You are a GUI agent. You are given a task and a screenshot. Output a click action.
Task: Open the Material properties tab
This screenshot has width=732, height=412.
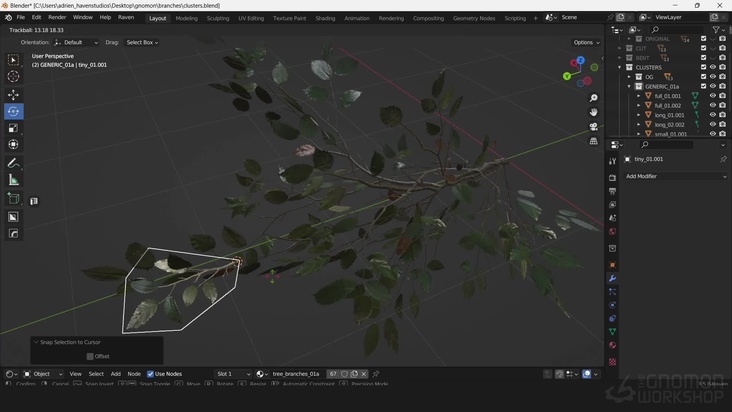click(x=612, y=345)
